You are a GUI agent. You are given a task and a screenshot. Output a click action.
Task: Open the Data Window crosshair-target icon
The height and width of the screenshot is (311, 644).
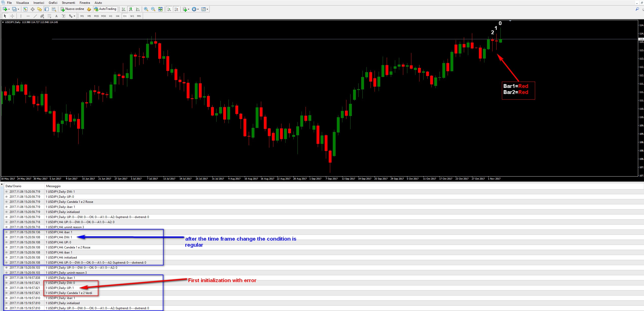click(32, 9)
